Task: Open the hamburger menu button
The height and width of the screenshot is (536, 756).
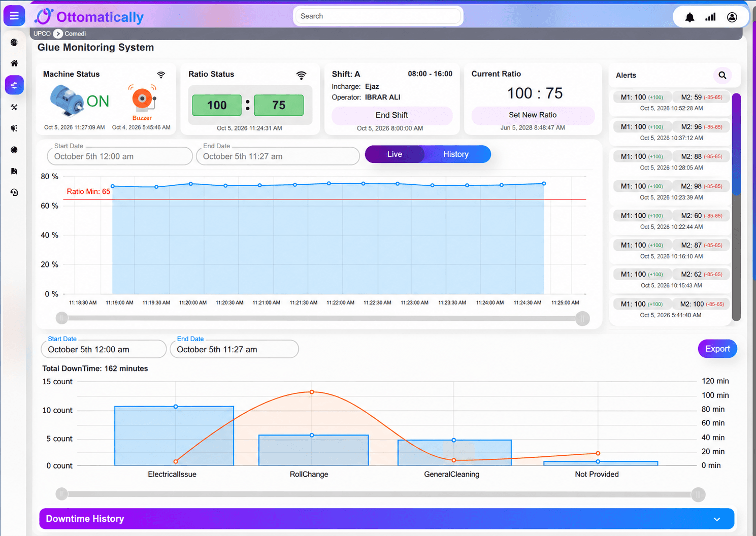Action: 14,16
